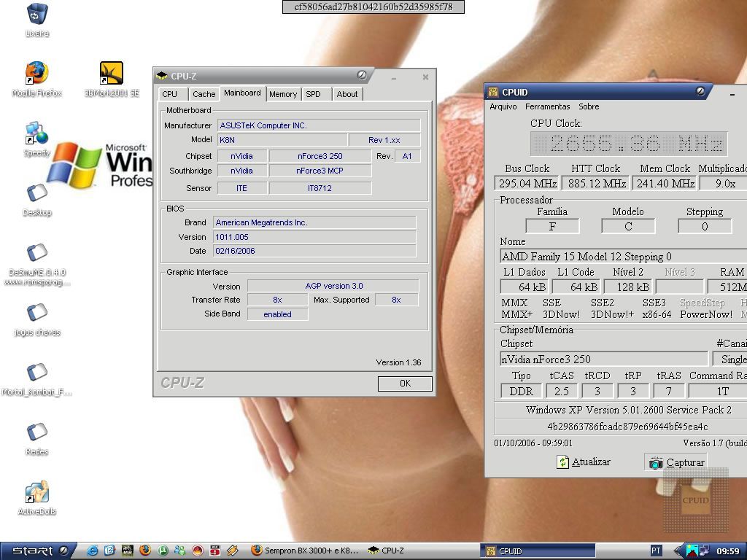Click the chipset value nForce3 250 in CPU-Z
The image size is (747, 560).
coord(320,156)
